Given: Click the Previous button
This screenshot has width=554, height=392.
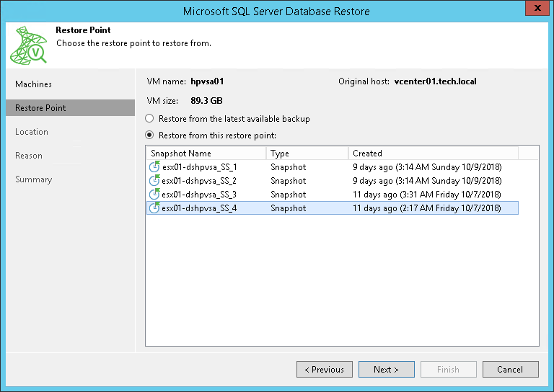Looking at the screenshot, I should tap(325, 369).
